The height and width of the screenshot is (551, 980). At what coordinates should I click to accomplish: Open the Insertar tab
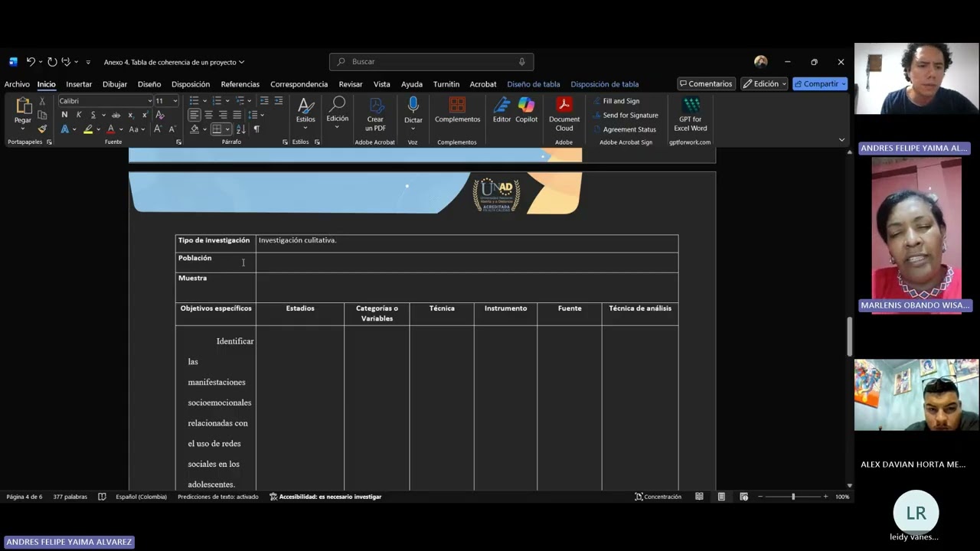pyautogui.click(x=79, y=84)
